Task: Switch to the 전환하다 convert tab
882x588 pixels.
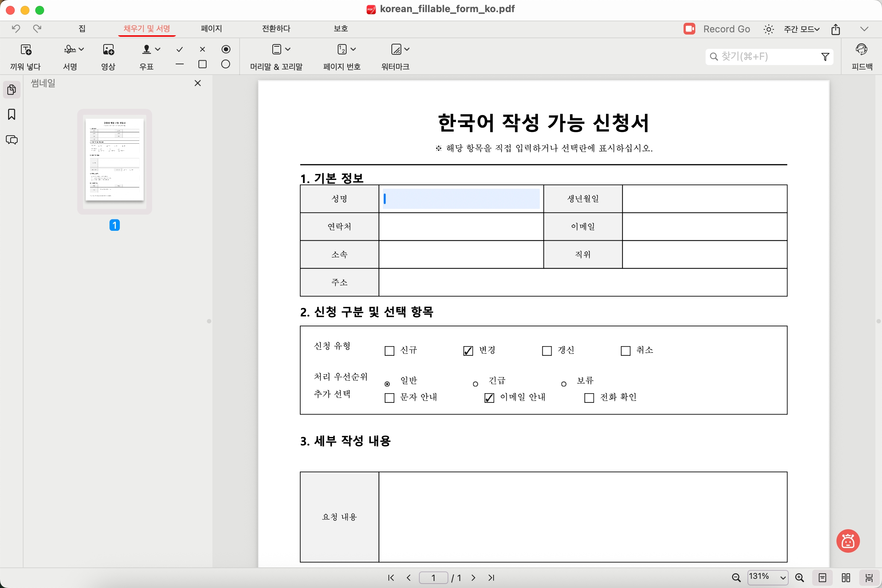Action: [x=276, y=29]
